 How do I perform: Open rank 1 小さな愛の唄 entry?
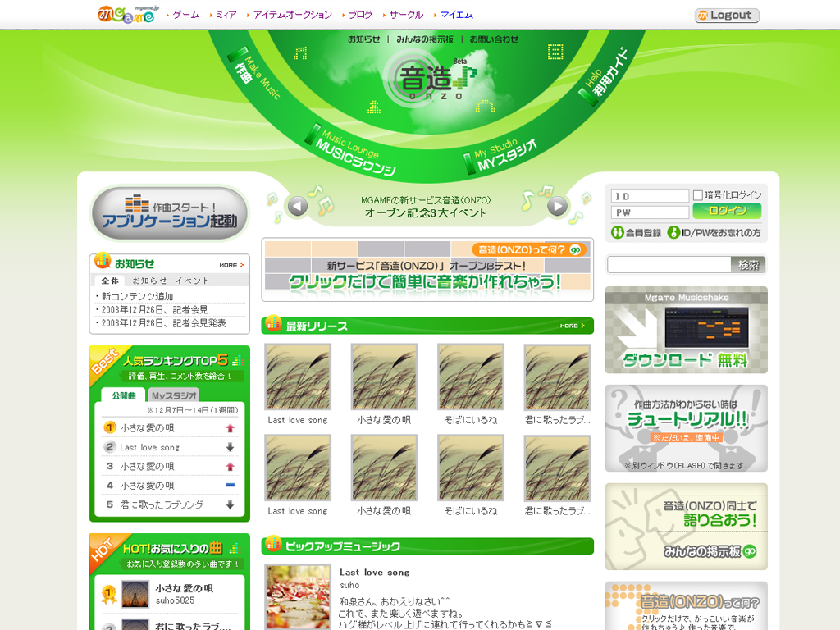coord(148,428)
